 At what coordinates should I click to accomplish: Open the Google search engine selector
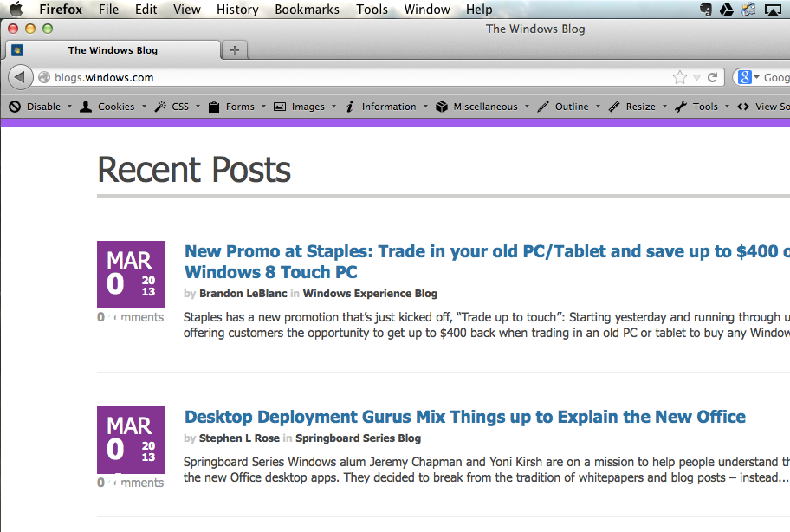(748, 77)
